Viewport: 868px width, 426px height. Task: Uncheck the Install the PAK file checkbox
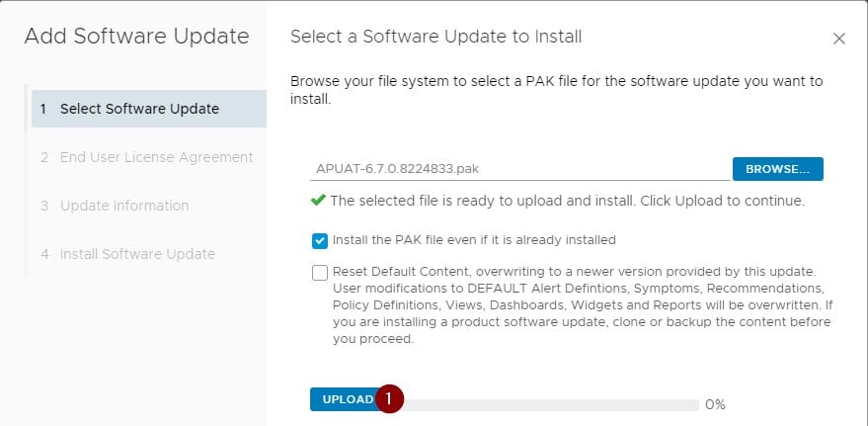pos(320,240)
